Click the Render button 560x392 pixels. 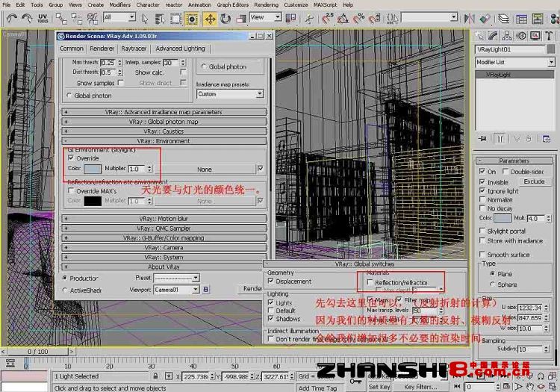251,288
